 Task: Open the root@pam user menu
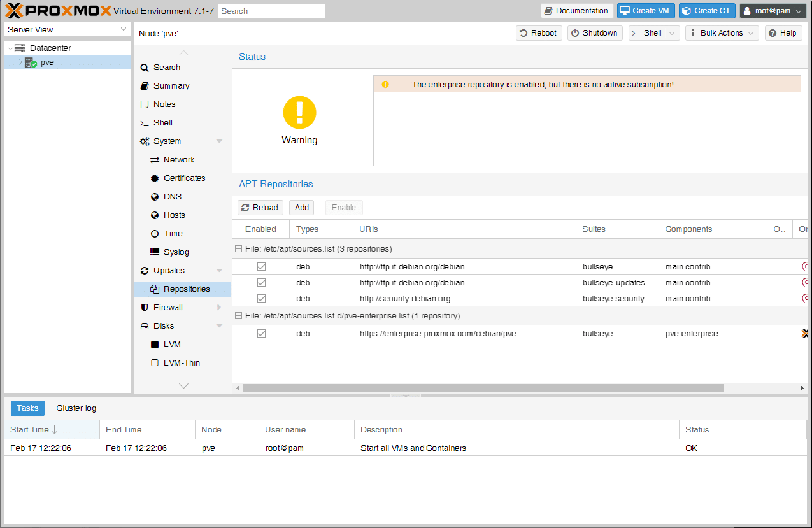pyautogui.click(x=773, y=11)
